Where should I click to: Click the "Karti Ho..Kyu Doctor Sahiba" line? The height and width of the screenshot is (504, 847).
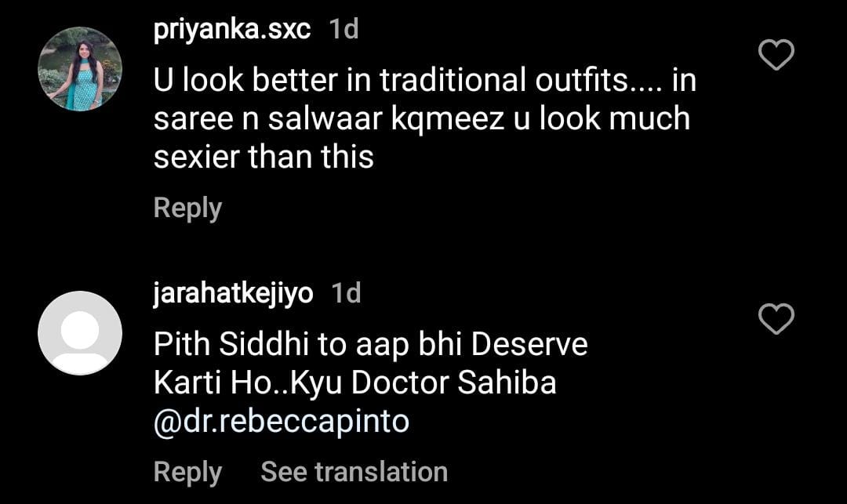point(354,383)
